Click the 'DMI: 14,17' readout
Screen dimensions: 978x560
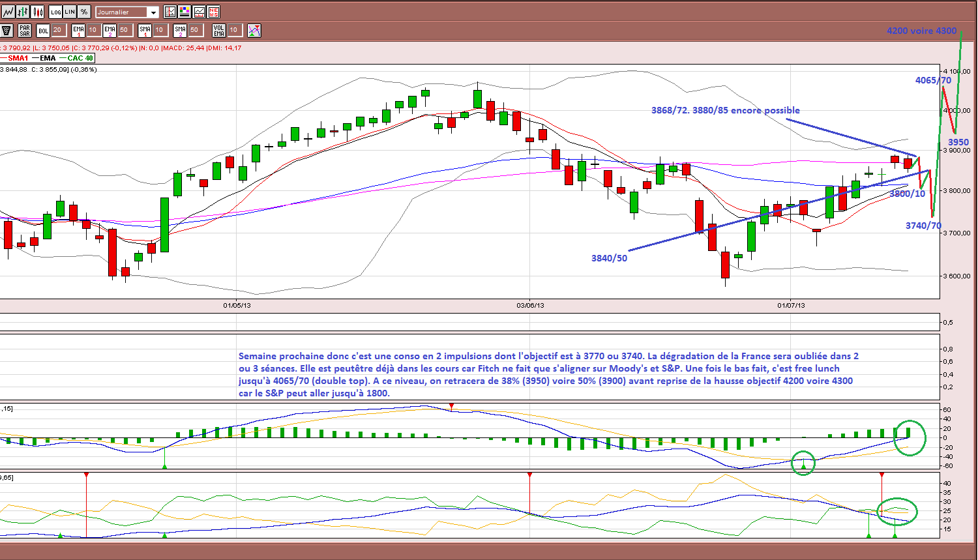(x=224, y=48)
